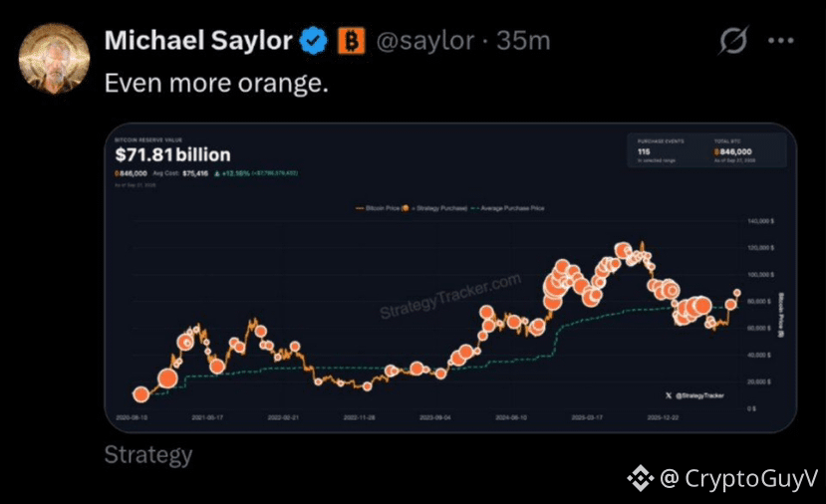826x504 pixels.
Task: Open the @saylor handle link
Action: (x=425, y=41)
